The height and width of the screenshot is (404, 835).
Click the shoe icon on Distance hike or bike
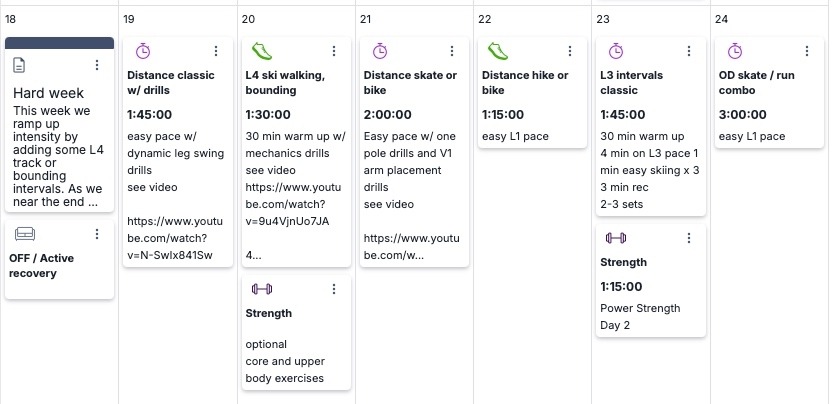click(x=497, y=51)
